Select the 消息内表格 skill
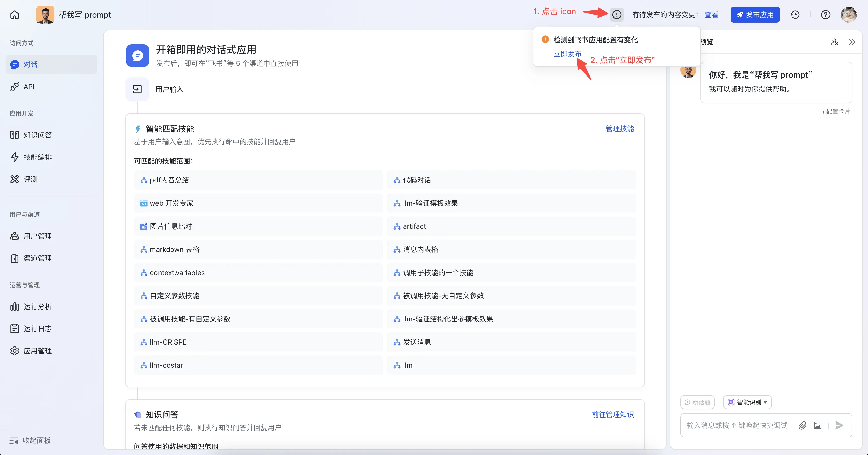Image resolution: width=868 pixels, height=455 pixels. (x=511, y=249)
